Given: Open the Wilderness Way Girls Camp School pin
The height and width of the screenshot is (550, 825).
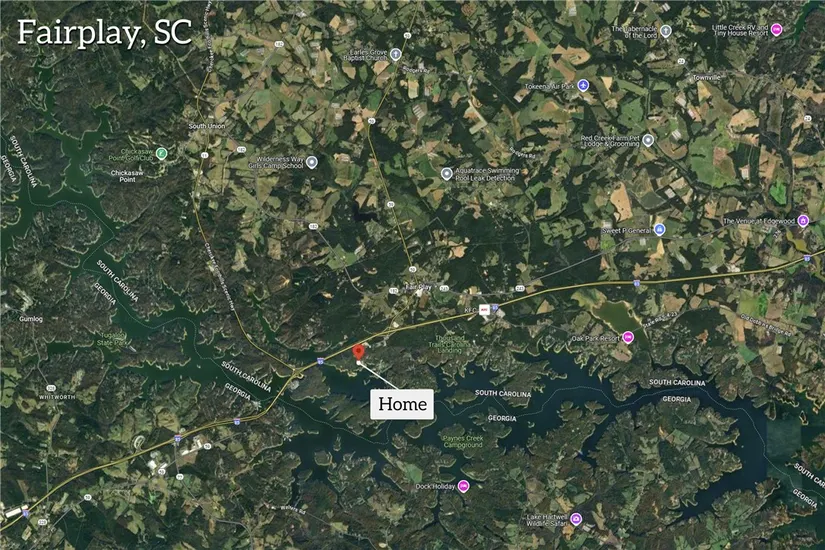Looking at the screenshot, I should 312,162.
